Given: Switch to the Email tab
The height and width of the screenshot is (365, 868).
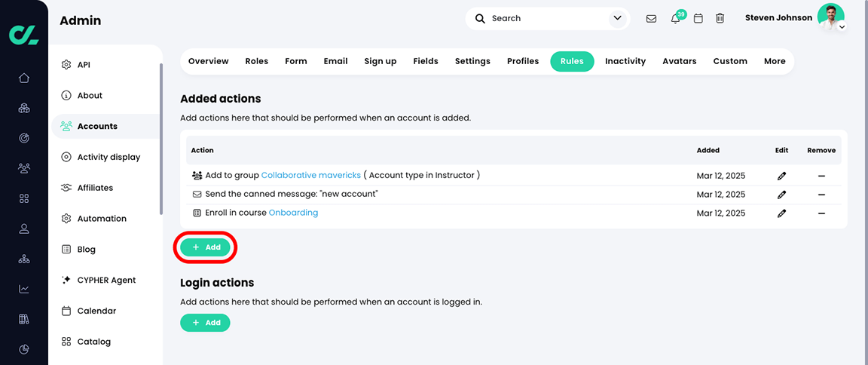Looking at the screenshot, I should click(x=335, y=62).
